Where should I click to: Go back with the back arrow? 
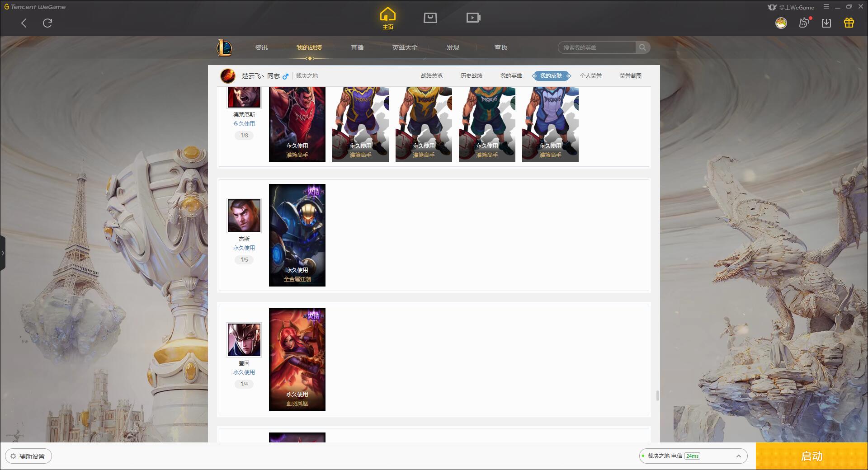[24, 23]
